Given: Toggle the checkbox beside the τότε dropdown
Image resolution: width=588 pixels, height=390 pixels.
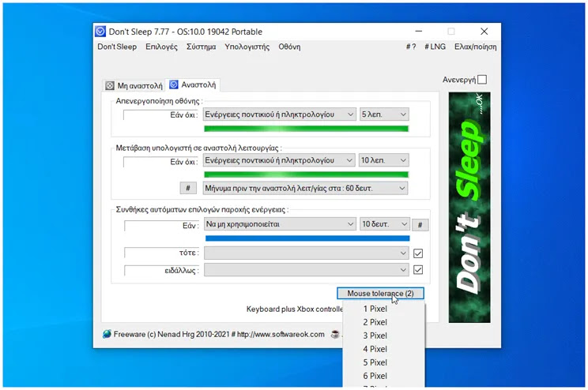Looking at the screenshot, I should [418, 253].
